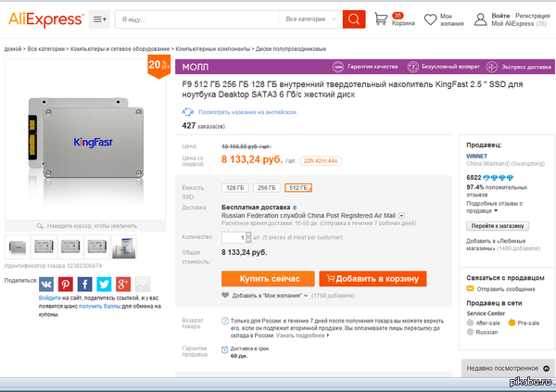
Task: Click the 'Безусловный возврат' badge icon
Action: [412, 67]
